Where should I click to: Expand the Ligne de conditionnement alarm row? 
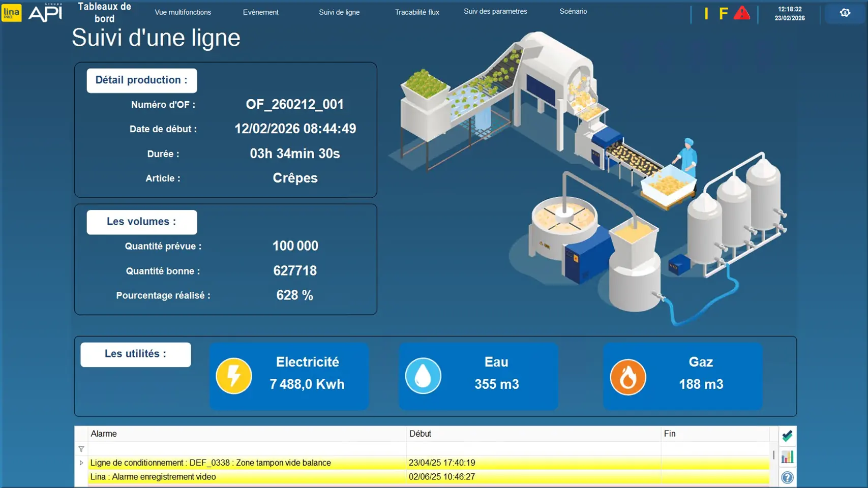(81, 463)
